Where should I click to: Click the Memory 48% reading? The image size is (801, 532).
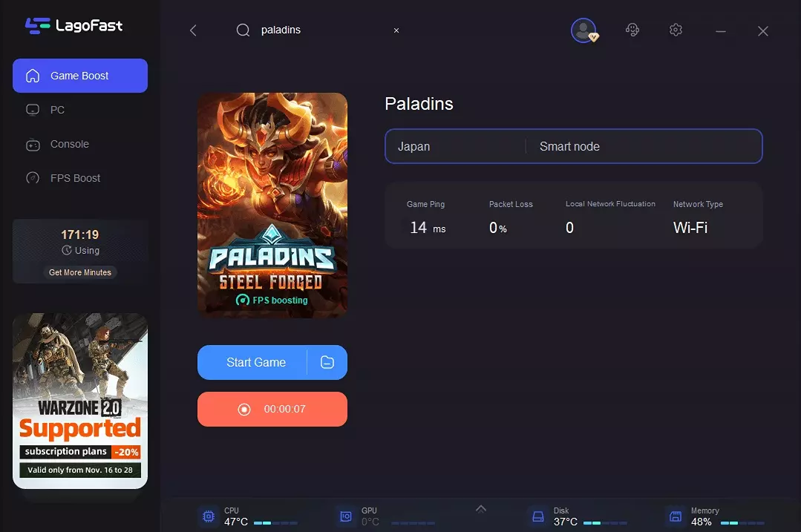point(702,522)
